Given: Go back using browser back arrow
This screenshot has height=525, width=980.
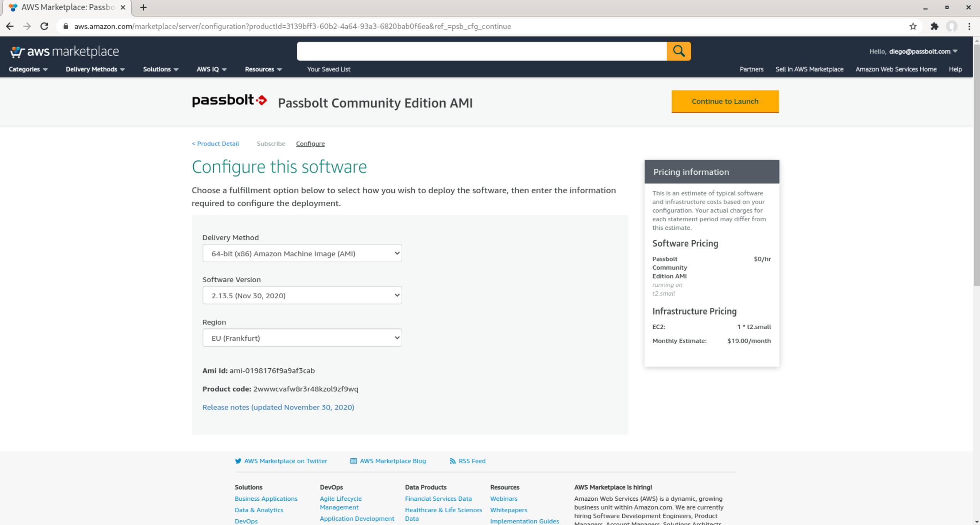Looking at the screenshot, I should coord(10,26).
